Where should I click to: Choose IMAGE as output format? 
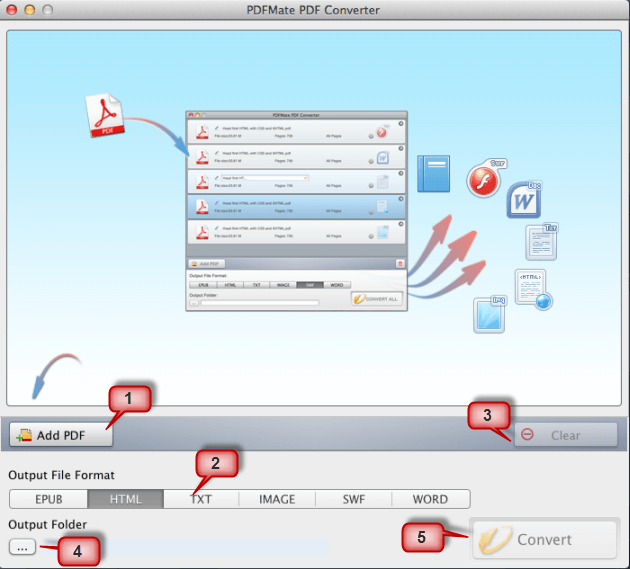point(277,499)
